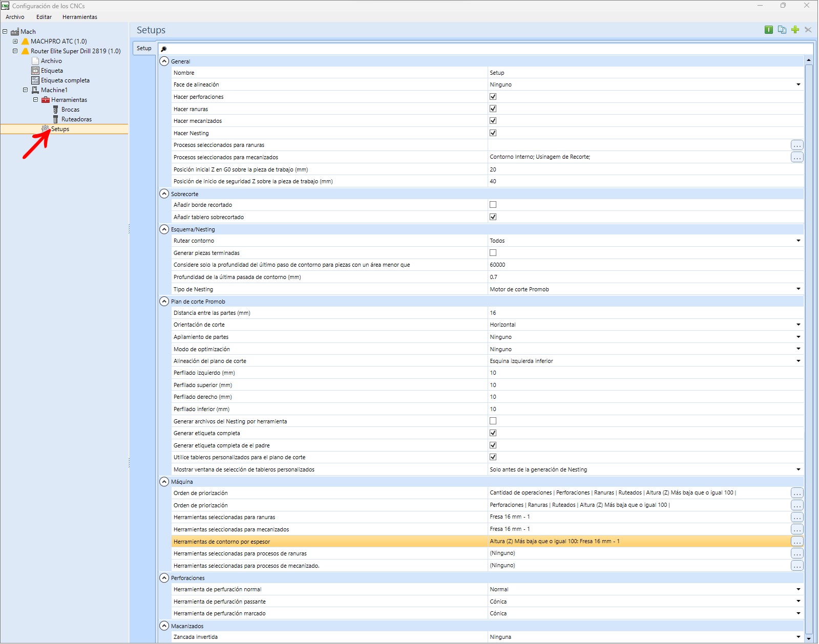Screen dimensions: 819x644
Task: Select the Setup tab
Action: [144, 48]
